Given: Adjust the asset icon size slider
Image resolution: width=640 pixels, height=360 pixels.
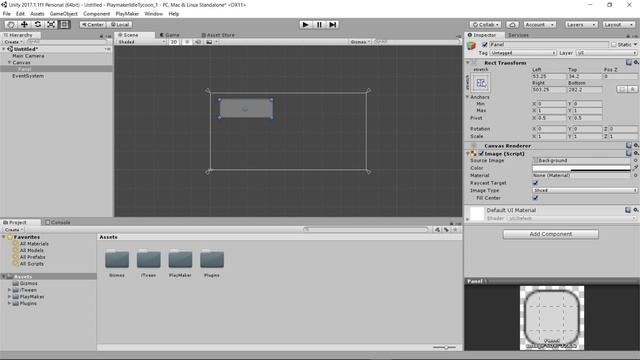Looking at the screenshot, I should tap(446, 347).
